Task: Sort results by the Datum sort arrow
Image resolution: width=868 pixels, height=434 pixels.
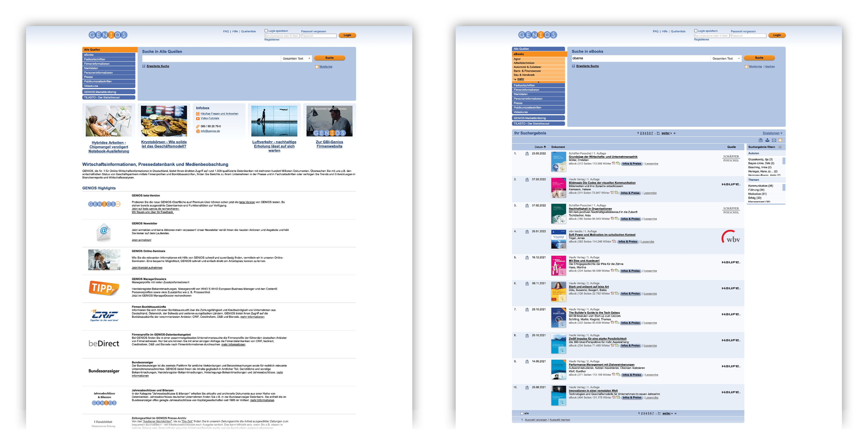Action: [545, 147]
